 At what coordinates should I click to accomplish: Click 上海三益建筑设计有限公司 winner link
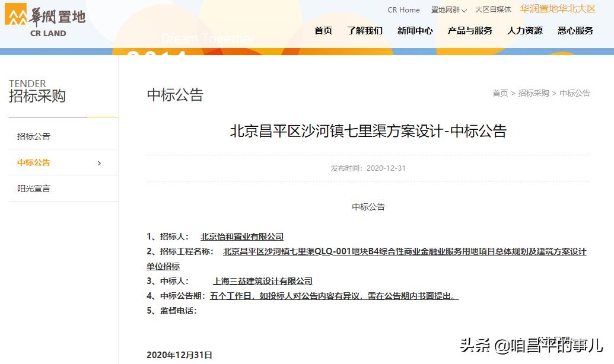coord(263,281)
